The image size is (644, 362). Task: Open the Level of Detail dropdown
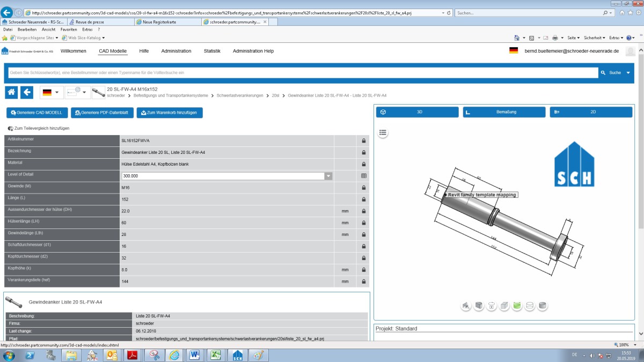click(328, 175)
